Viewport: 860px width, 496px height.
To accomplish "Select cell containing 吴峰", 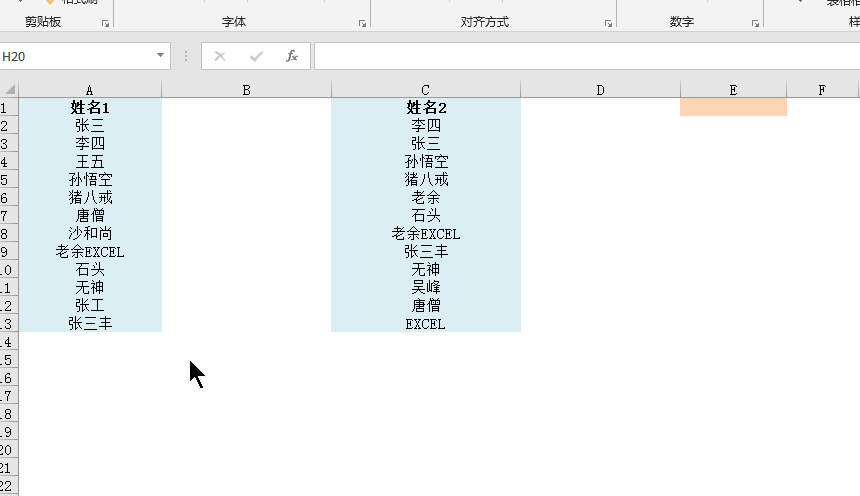I will point(426,288).
